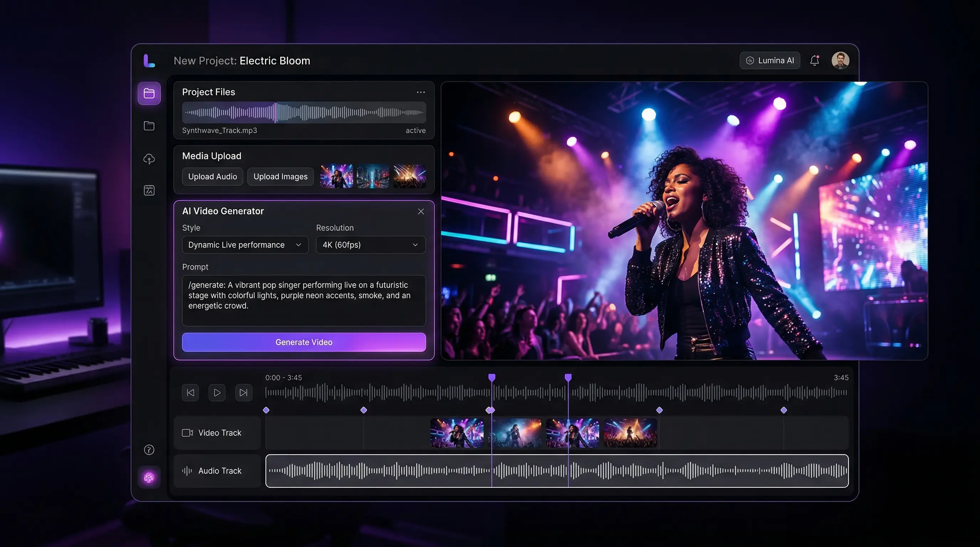The width and height of the screenshot is (980, 547).
Task: Select the first keyframe diamond on timeline
Action: pyautogui.click(x=266, y=410)
